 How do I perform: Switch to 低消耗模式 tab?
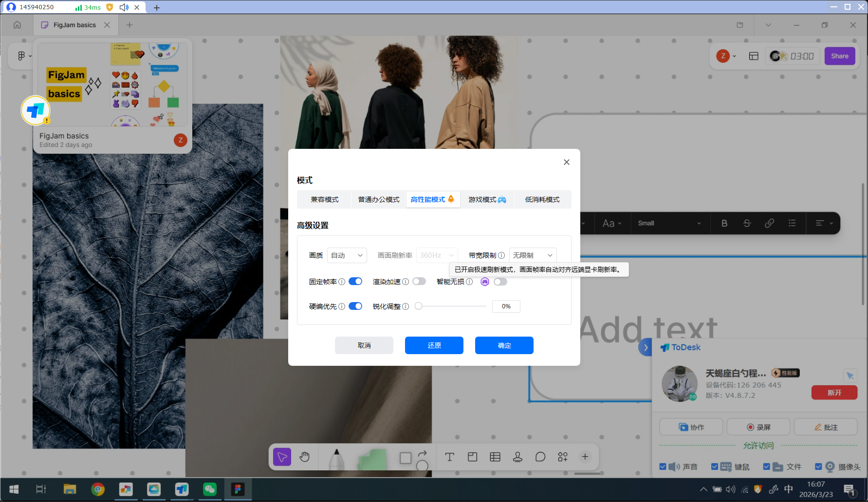coord(542,199)
